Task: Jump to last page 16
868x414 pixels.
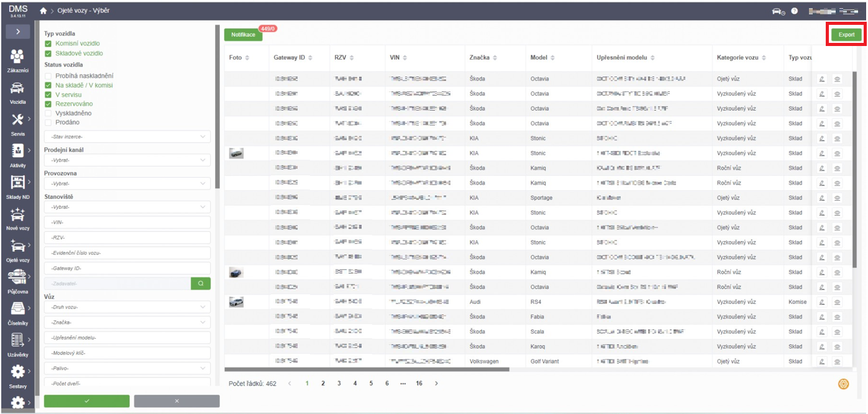Action: (x=419, y=384)
